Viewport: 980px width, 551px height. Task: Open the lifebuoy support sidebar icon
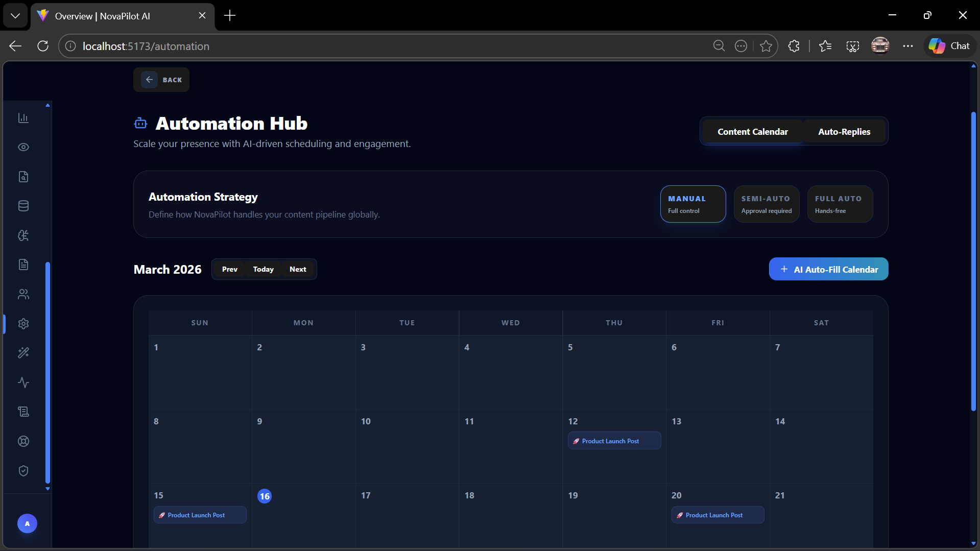[x=23, y=441]
